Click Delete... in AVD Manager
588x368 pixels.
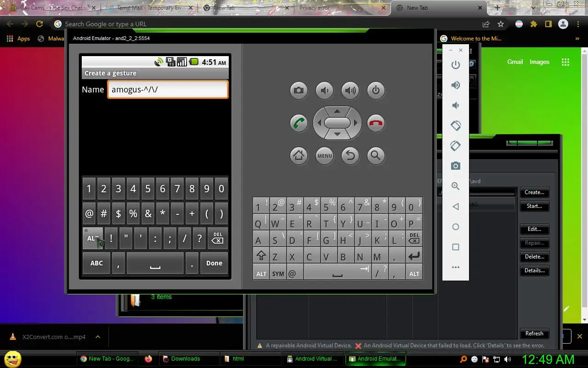coord(534,257)
